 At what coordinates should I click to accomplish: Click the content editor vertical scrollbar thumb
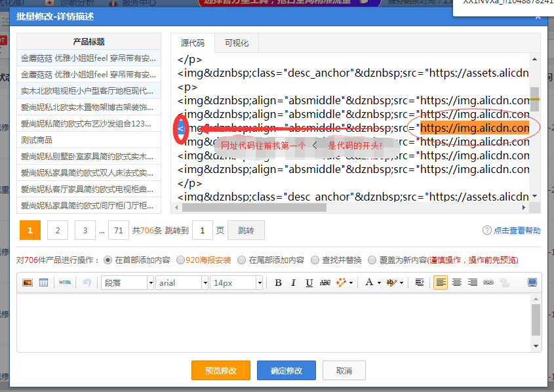pyautogui.click(x=536, y=320)
